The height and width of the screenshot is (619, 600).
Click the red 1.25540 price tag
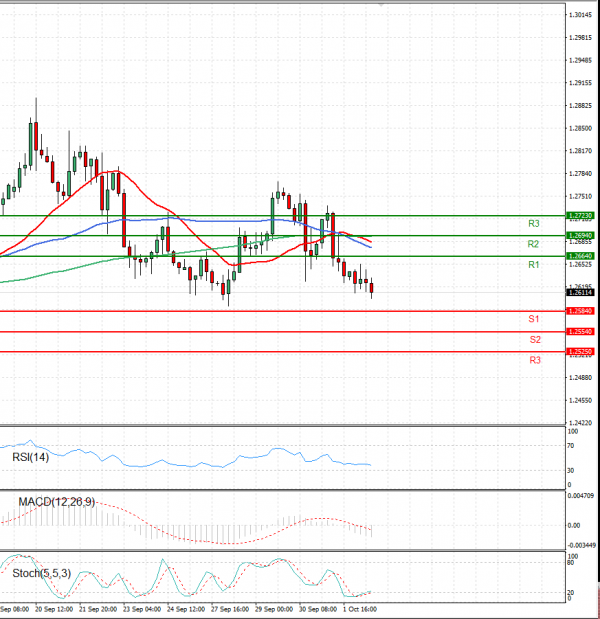click(580, 332)
